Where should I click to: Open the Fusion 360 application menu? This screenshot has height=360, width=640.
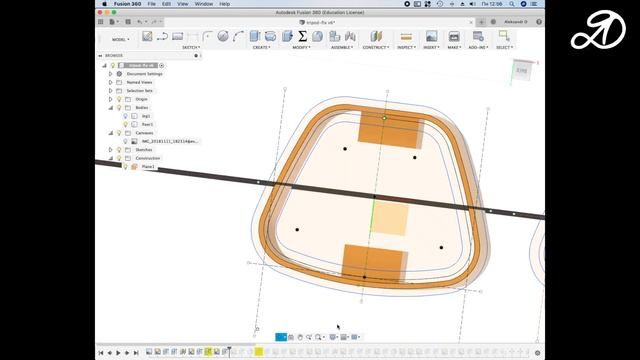click(x=127, y=4)
